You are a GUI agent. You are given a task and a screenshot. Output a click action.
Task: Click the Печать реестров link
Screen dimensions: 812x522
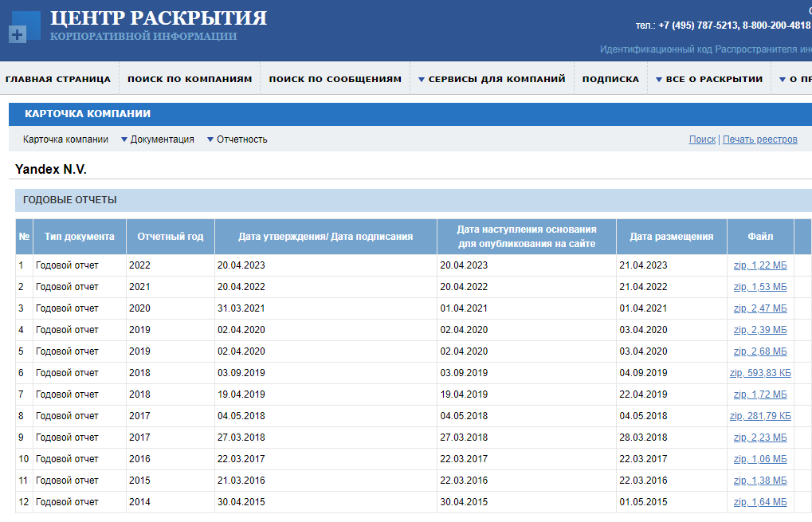tap(760, 139)
